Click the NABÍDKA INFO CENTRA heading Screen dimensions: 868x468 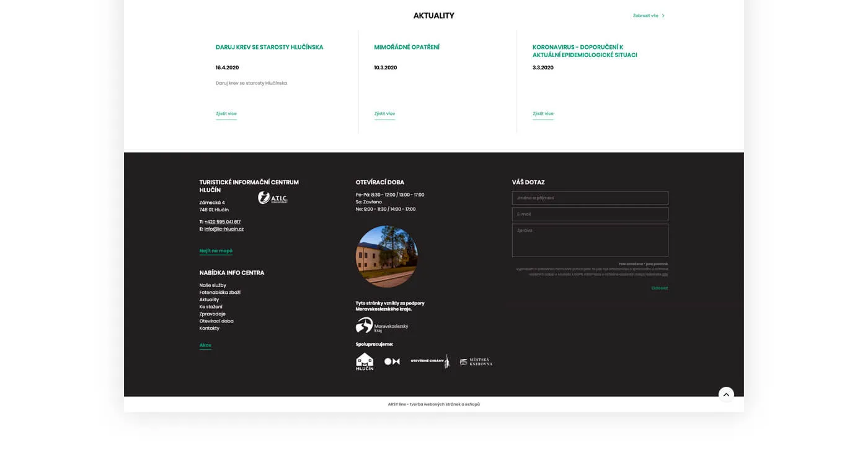click(232, 273)
